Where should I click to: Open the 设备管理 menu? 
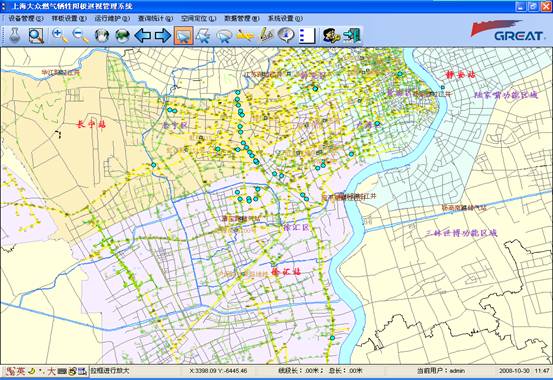point(26,18)
